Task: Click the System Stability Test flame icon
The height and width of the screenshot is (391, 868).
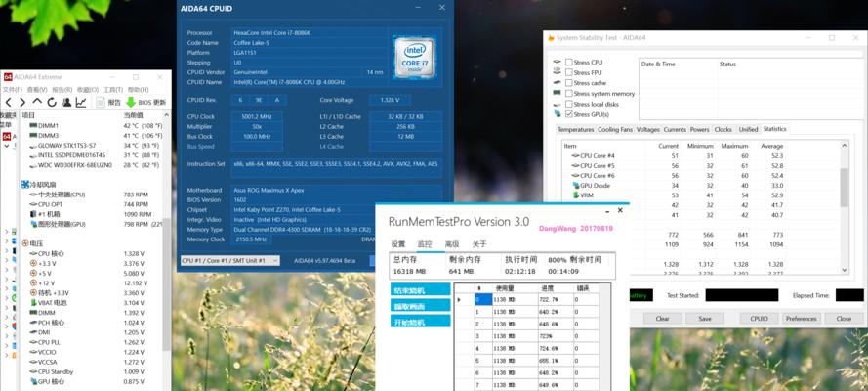Action: [551, 38]
